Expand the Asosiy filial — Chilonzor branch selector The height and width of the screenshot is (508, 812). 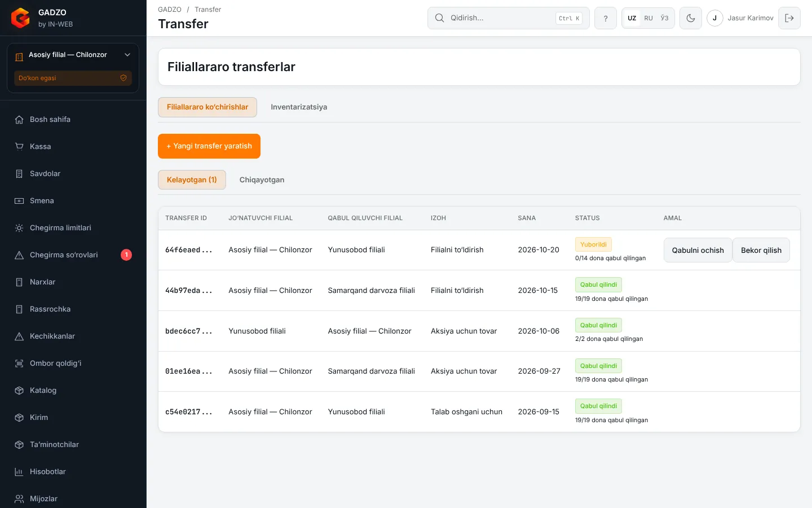tap(73, 55)
